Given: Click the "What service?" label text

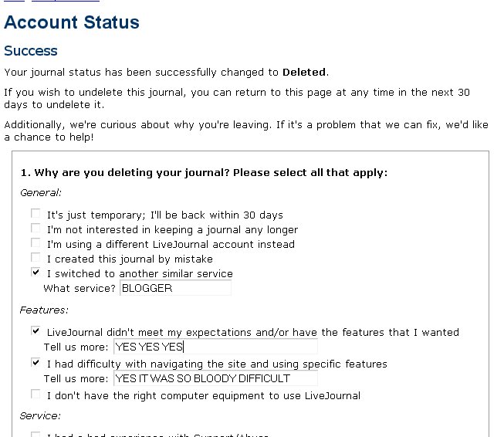Looking at the screenshot, I should pos(79,288).
